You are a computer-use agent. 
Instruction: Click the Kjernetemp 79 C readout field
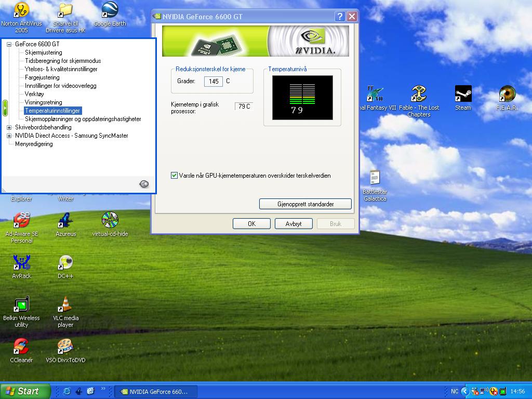pyautogui.click(x=244, y=106)
